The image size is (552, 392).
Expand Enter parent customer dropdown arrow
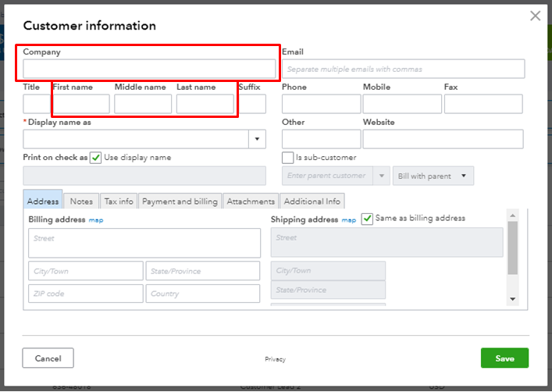pos(382,176)
